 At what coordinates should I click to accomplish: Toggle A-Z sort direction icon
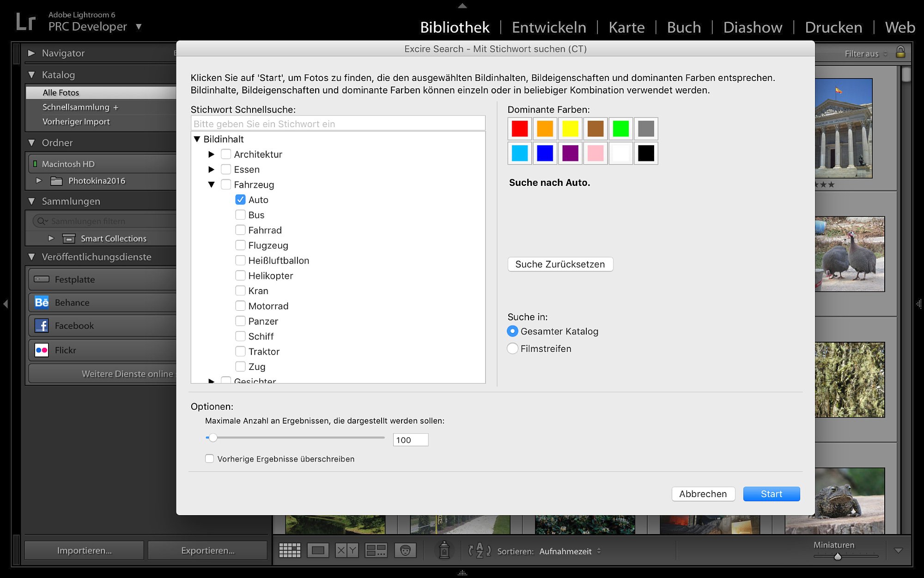coord(480,550)
